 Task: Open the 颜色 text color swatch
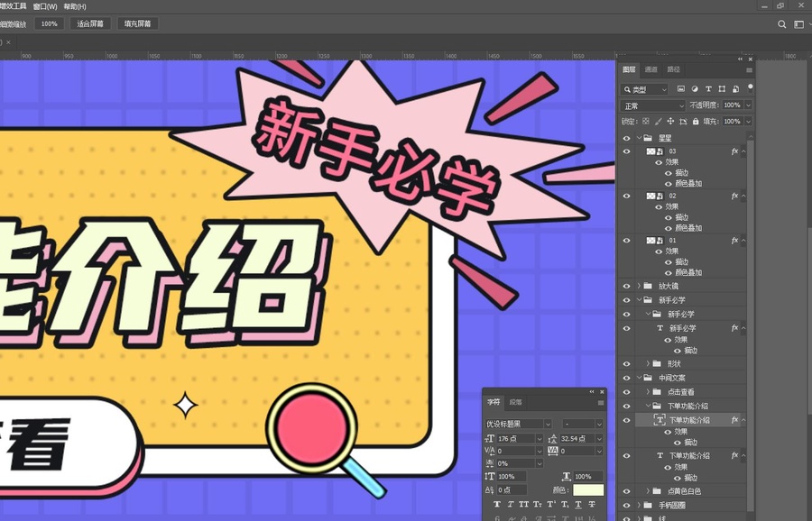(x=588, y=490)
